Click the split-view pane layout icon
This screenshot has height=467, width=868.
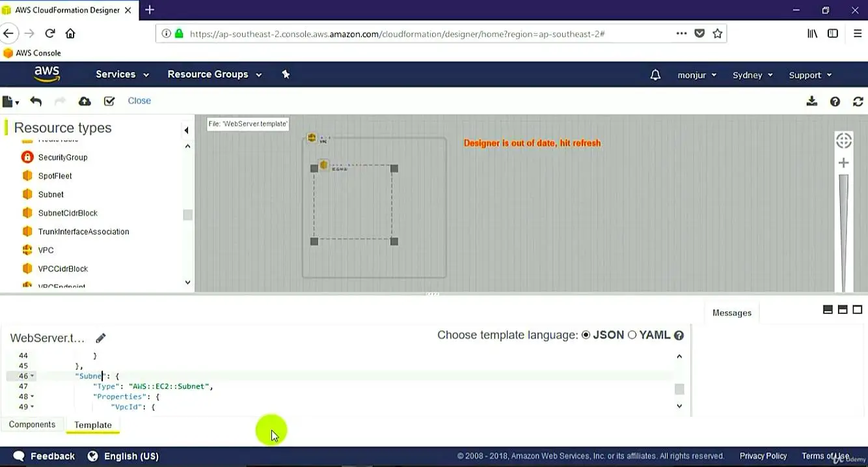tap(828, 310)
